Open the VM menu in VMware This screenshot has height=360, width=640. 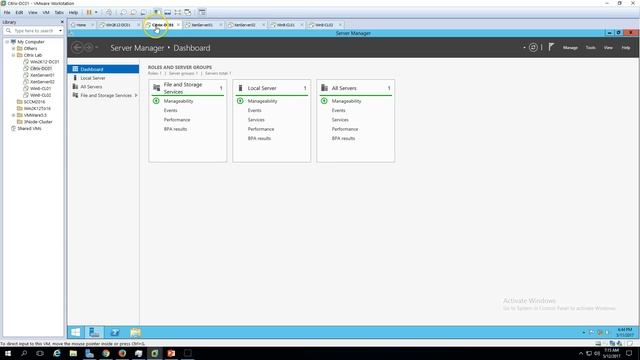point(46,12)
